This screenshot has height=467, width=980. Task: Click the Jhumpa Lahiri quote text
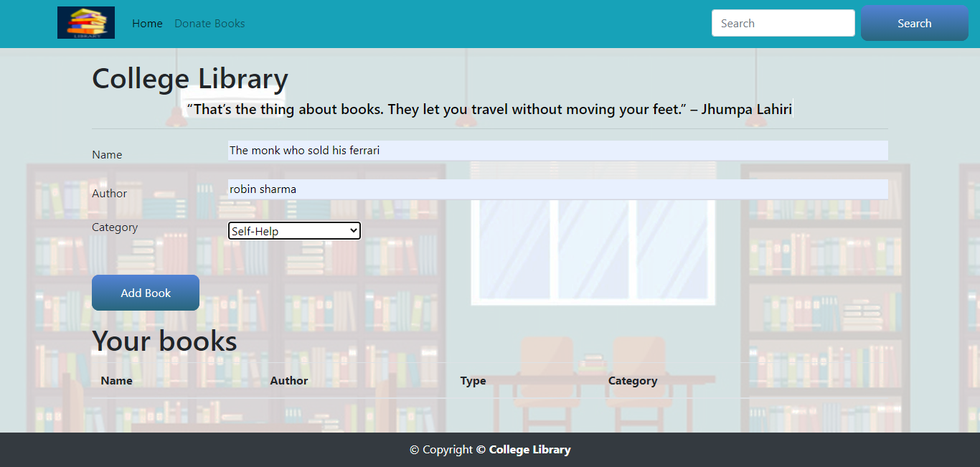489,109
